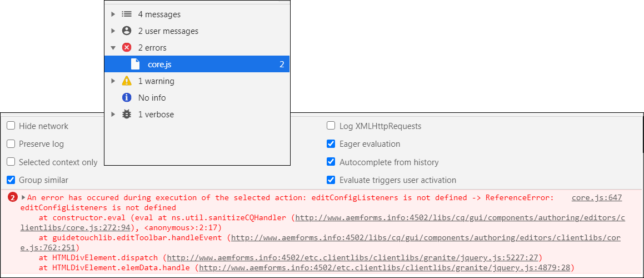The height and width of the screenshot is (278, 644).
Task: Enable the Preserve log checkbox
Action: click(11, 144)
